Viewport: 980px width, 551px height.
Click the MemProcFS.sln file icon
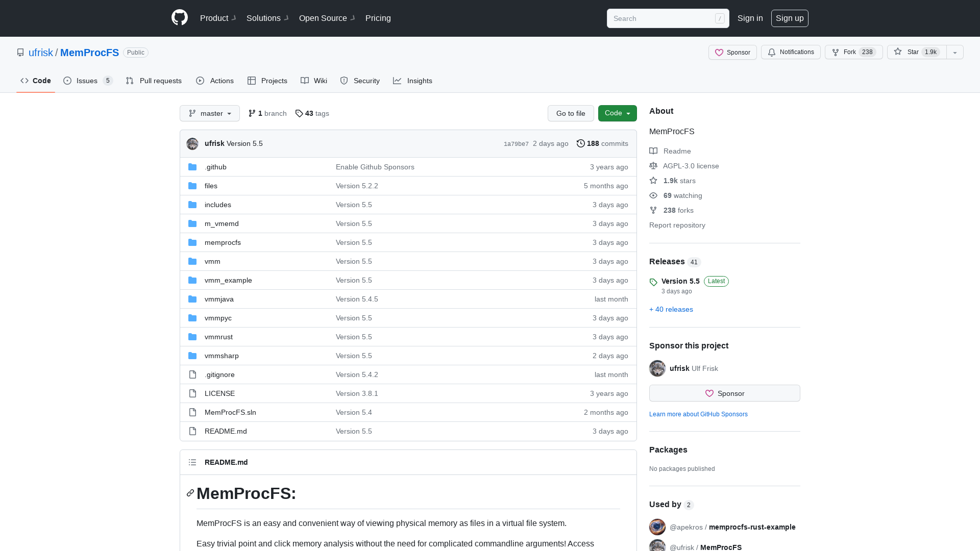192,412
